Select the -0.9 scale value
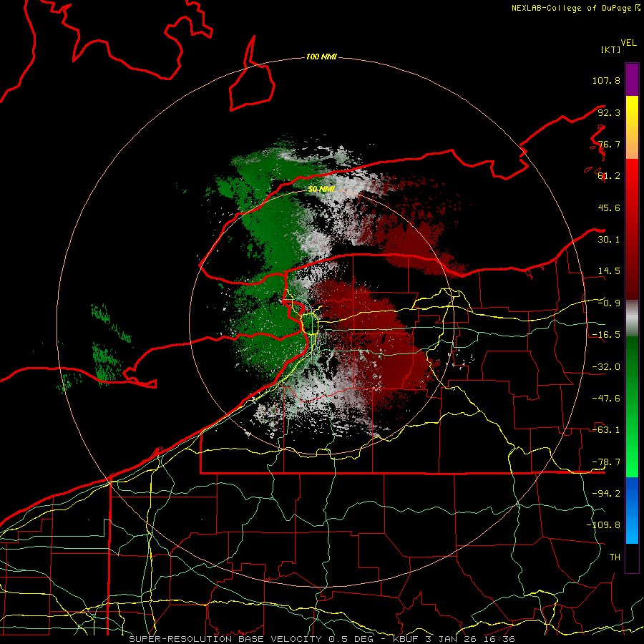 point(609,303)
